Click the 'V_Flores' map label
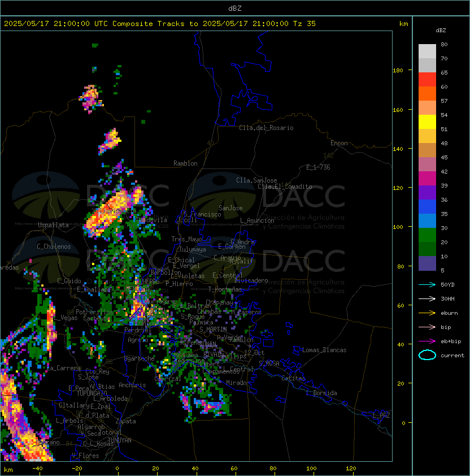This screenshot has height=476, width=470. (x=85, y=456)
